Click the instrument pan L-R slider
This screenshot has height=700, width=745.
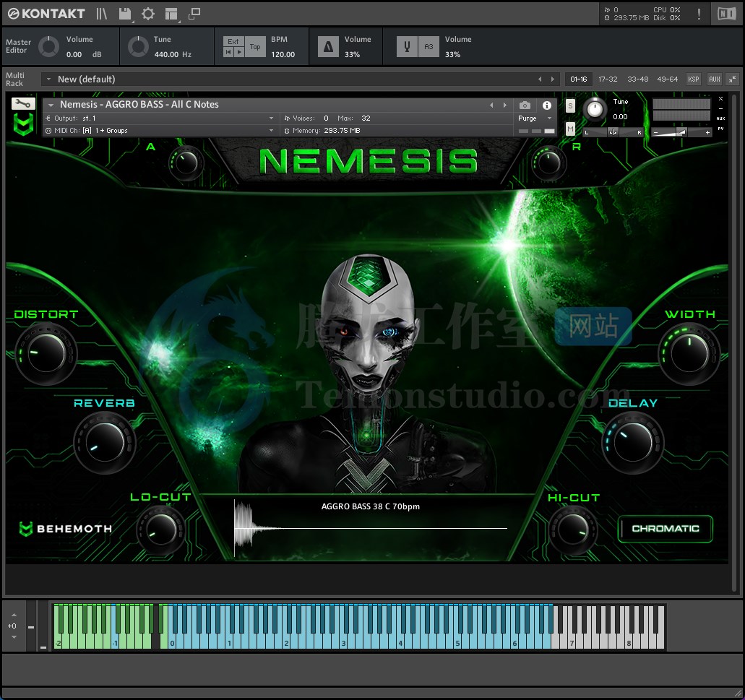(x=613, y=132)
